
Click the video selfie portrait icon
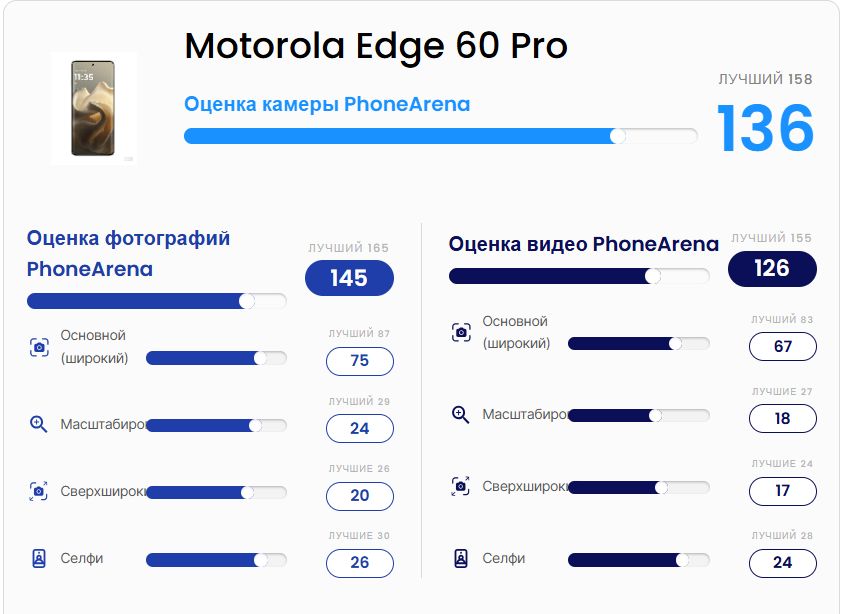[x=461, y=559]
